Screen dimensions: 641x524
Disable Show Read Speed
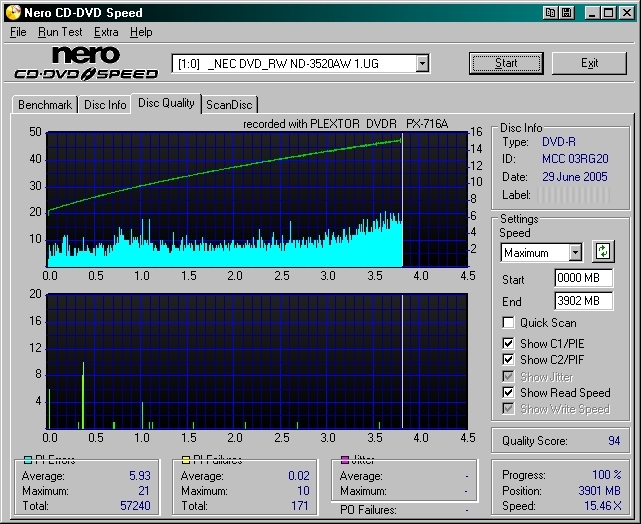[508, 392]
